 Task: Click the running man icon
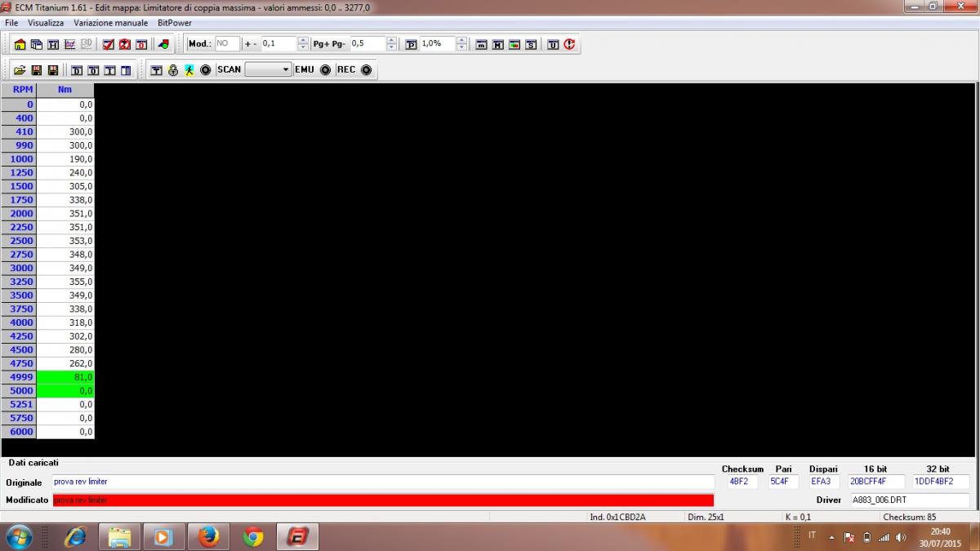click(189, 70)
